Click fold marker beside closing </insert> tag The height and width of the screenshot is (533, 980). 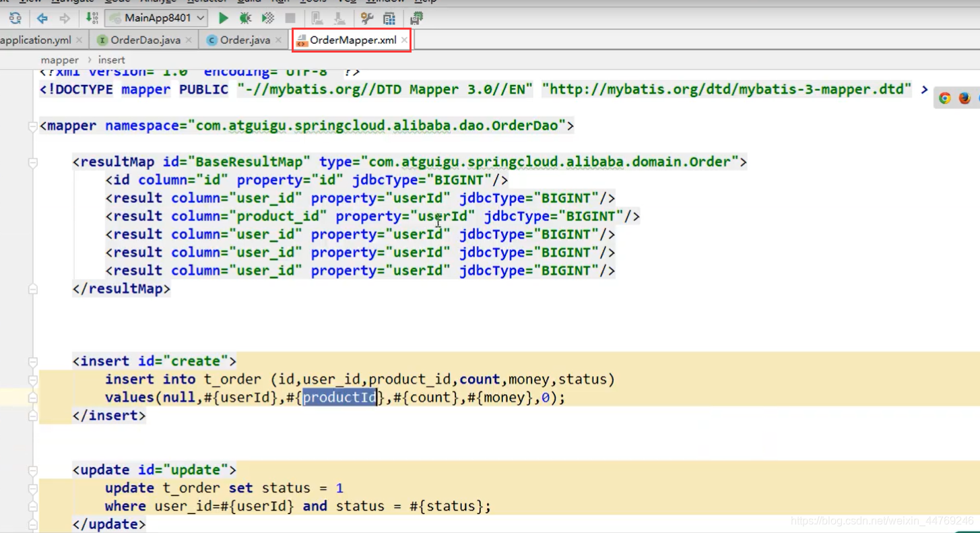[x=32, y=416]
